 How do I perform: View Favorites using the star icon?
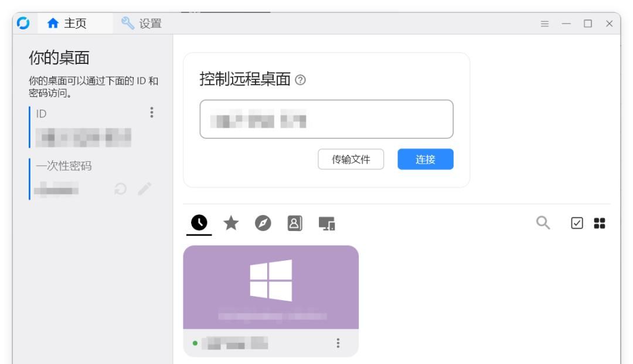(230, 223)
